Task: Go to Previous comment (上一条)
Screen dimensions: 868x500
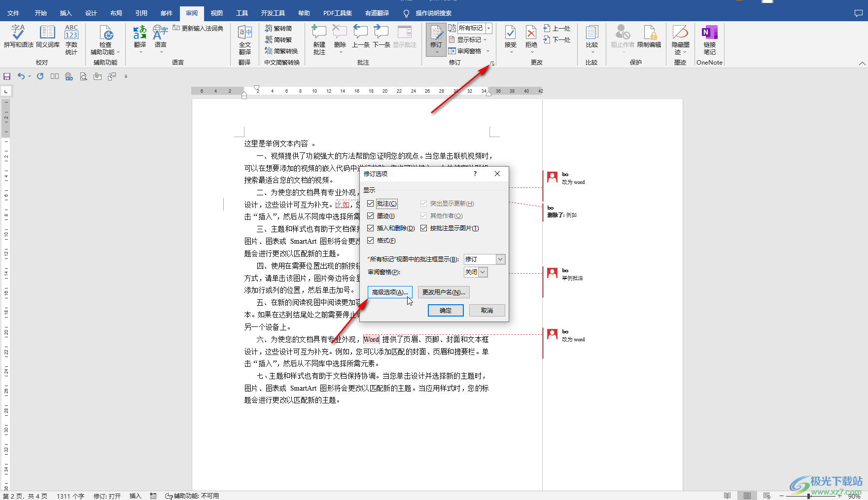Action: pos(361,37)
